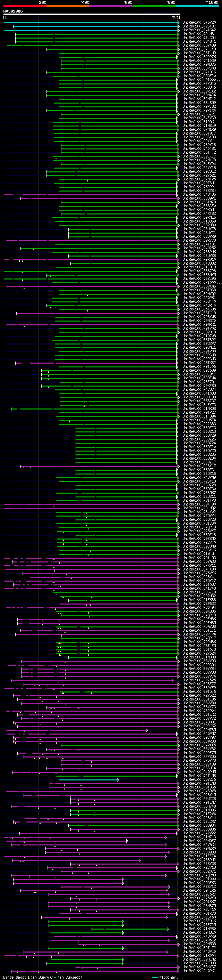This screenshot has height=980, width=222.
Task: Select label UniRef100_A5AE63
Action: click(x=199, y=883)
